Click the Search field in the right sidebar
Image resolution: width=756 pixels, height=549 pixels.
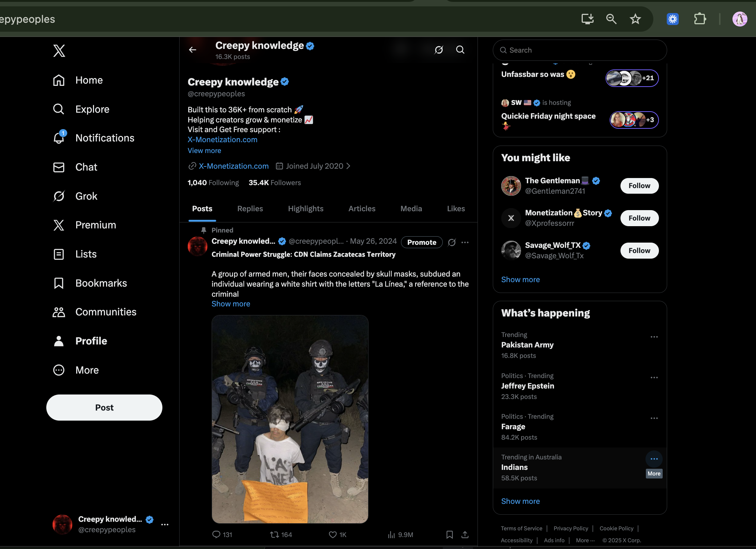coord(579,50)
